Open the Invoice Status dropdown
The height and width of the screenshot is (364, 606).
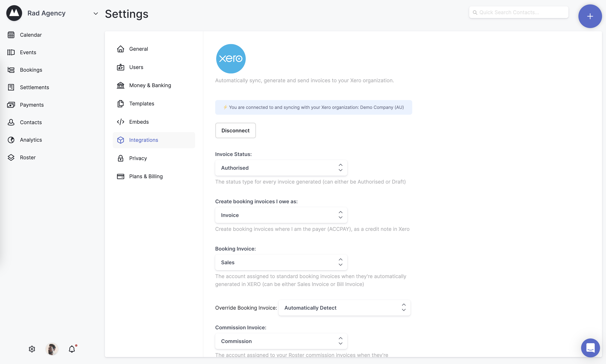pos(281,168)
